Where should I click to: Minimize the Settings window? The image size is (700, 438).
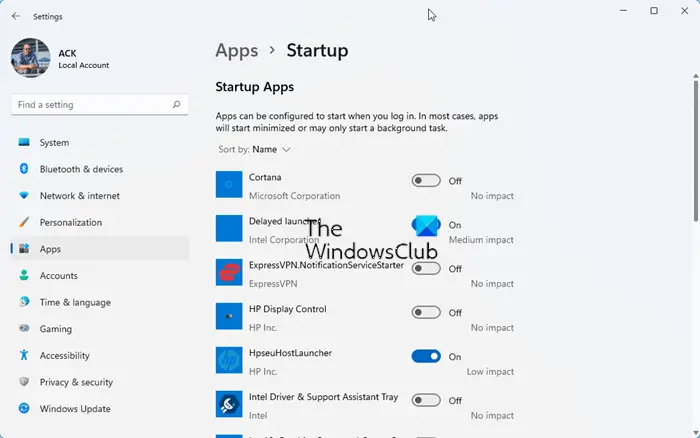point(624,11)
